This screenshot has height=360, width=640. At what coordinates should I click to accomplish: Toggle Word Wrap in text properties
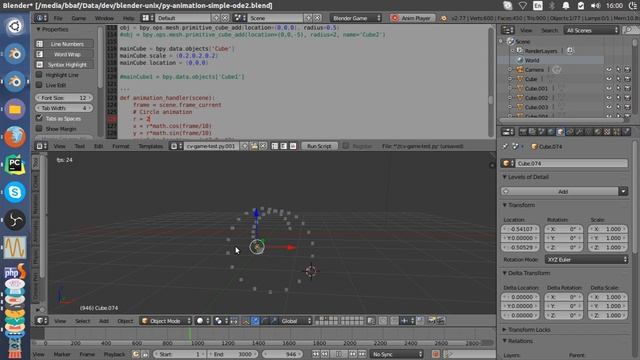64,54
